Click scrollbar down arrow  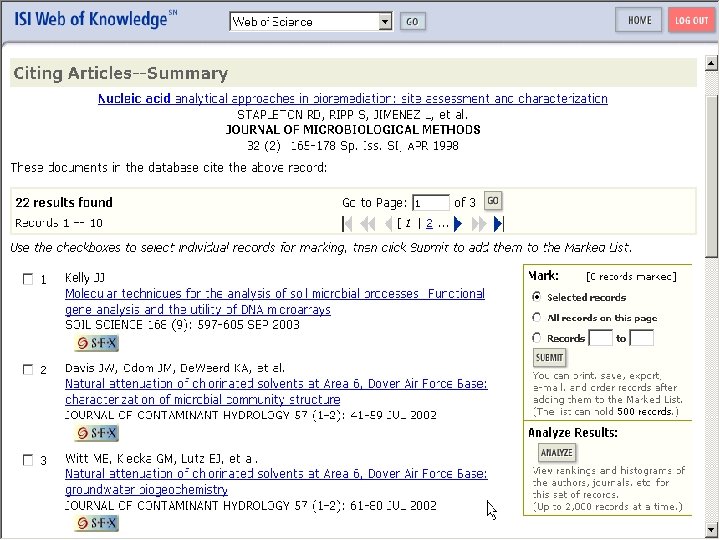[x=711, y=529]
